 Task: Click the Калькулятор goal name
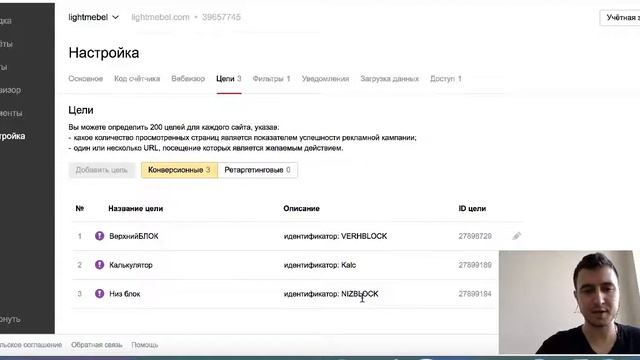(131, 265)
